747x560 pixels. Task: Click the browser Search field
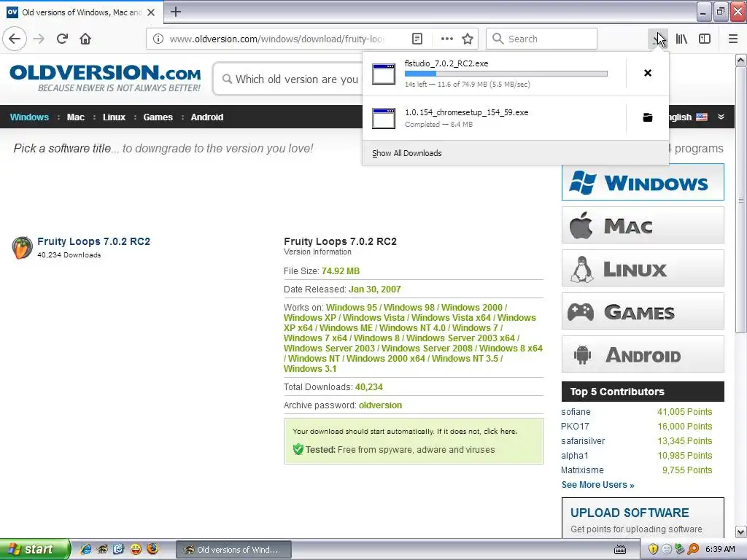tap(541, 39)
